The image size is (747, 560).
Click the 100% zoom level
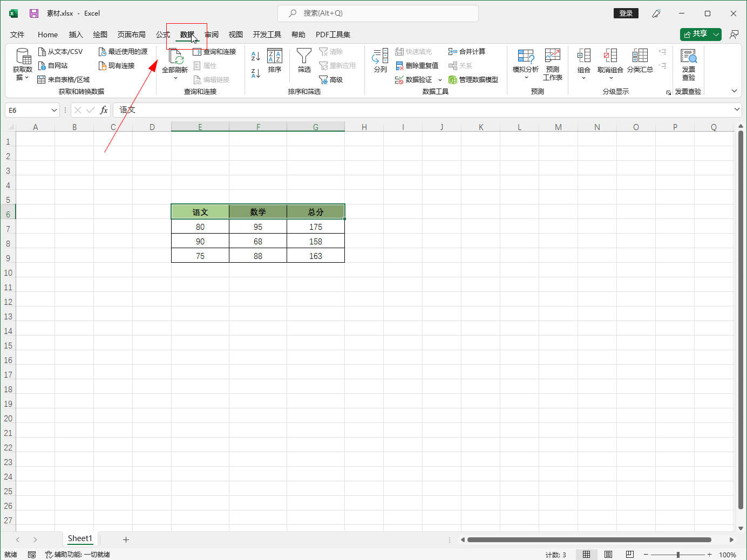tap(727, 555)
